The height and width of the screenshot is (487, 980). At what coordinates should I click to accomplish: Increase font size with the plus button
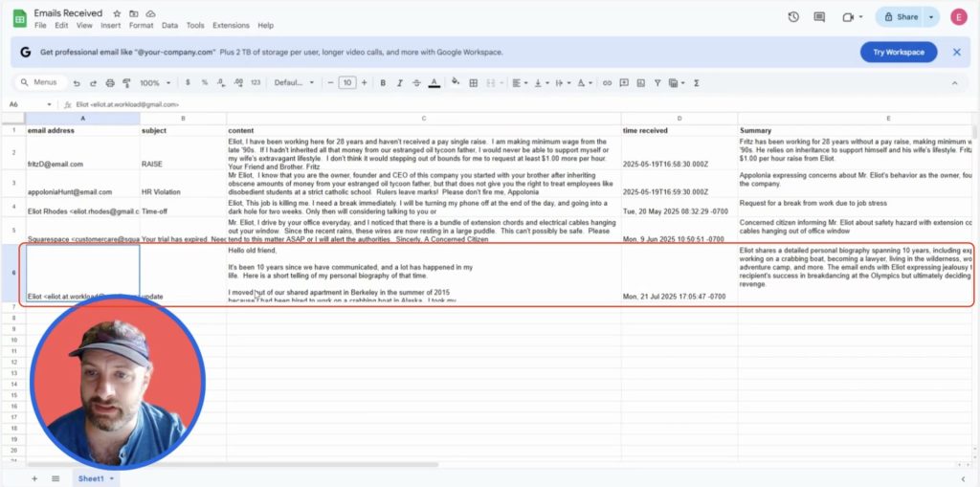(365, 82)
